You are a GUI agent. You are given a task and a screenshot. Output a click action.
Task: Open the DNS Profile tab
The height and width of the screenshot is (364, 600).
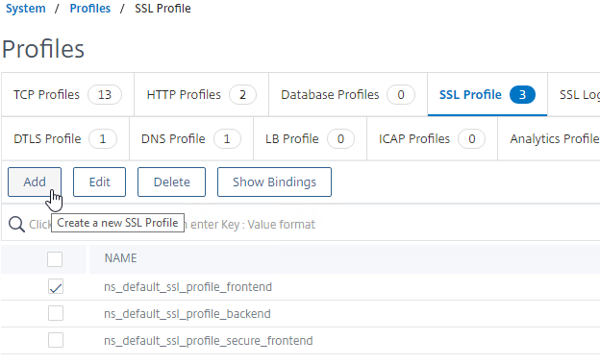191,139
